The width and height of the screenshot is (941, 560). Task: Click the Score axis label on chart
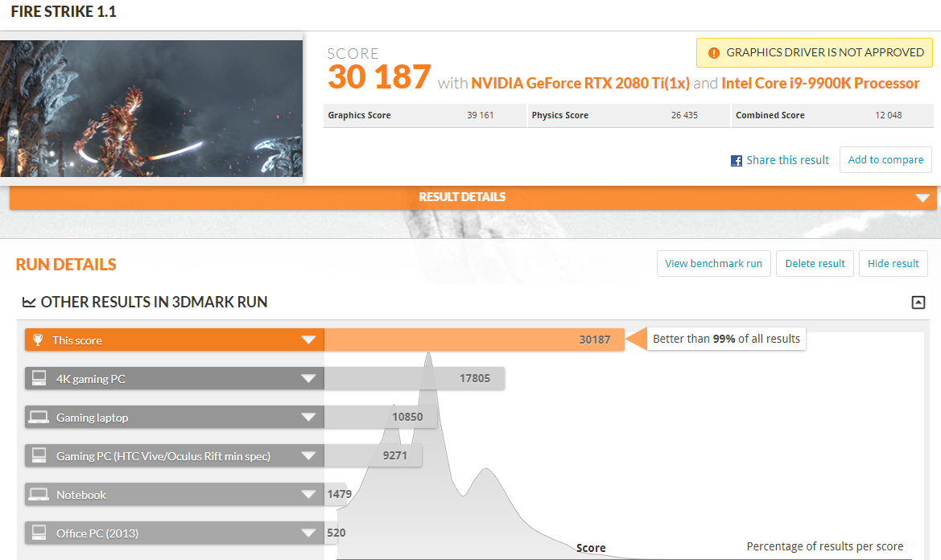tap(591, 548)
